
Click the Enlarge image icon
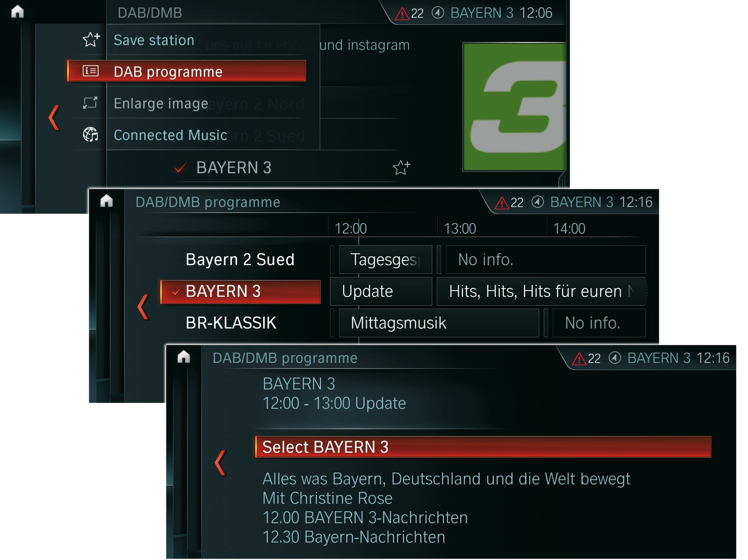click(x=90, y=102)
